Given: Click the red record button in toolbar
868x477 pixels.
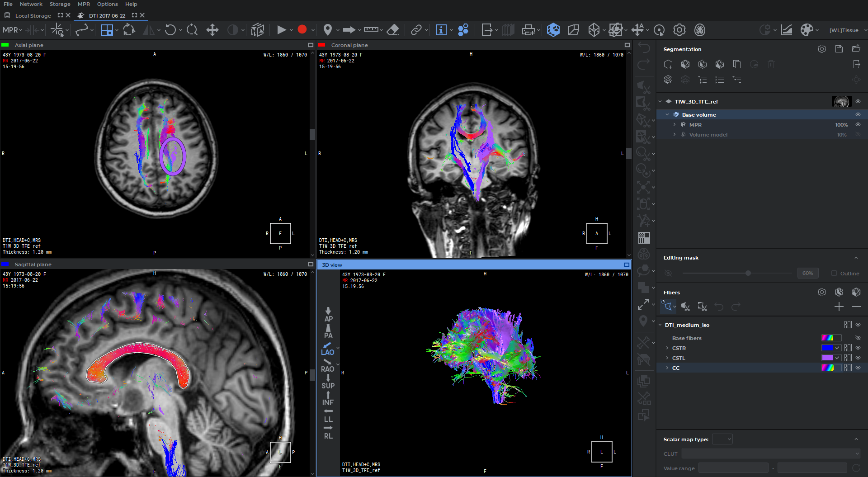Looking at the screenshot, I should pos(302,30).
